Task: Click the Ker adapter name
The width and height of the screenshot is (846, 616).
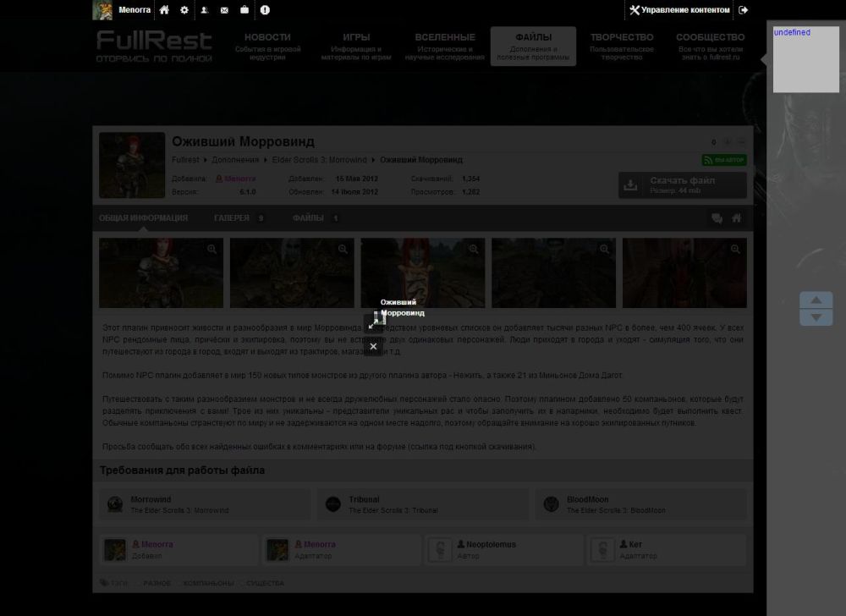Action: click(x=635, y=544)
